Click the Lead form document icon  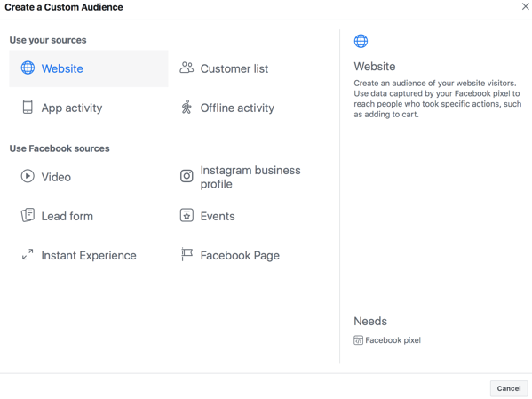[x=28, y=215]
